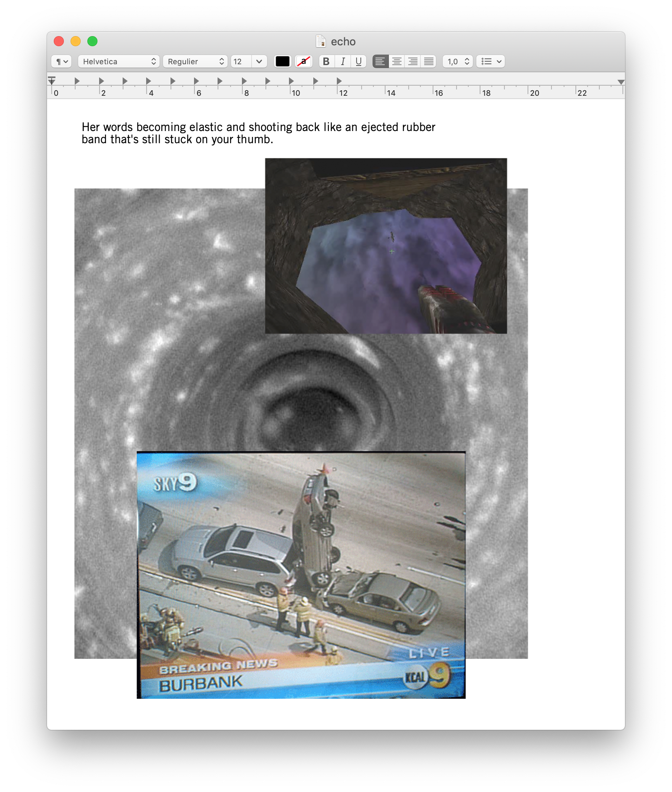Select the Burbank breaking news crash image
This screenshot has height=792, width=672.
[x=301, y=575]
